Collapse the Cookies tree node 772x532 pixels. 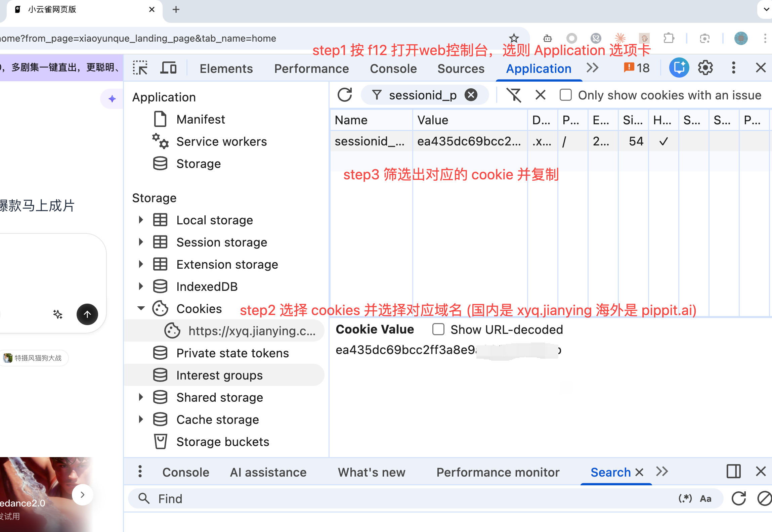[x=141, y=308]
